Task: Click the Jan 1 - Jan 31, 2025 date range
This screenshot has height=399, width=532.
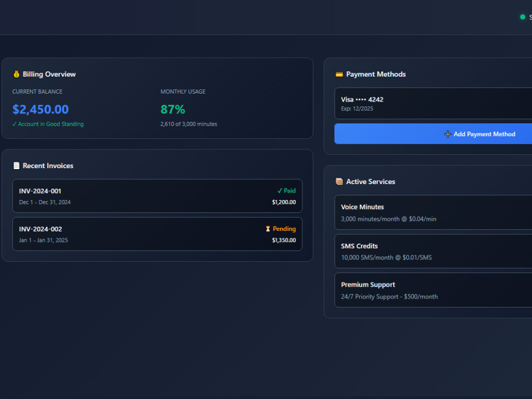Action: point(44,240)
